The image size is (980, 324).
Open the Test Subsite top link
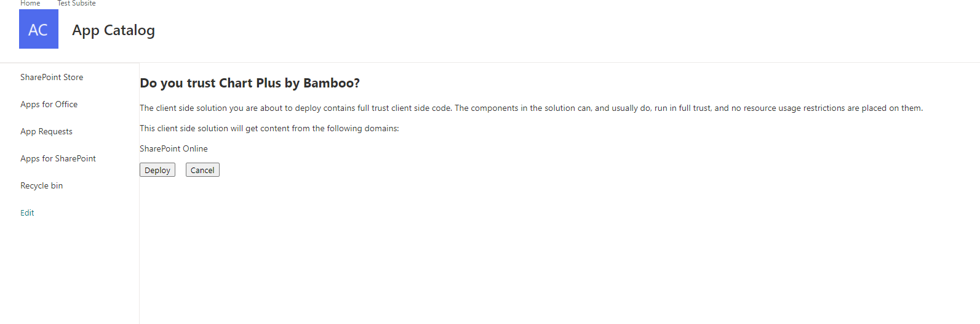tap(76, 4)
